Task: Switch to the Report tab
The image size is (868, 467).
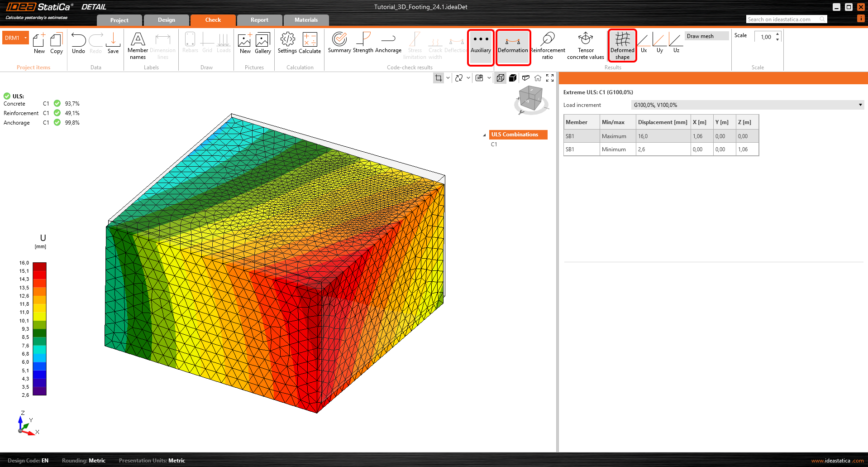Action: click(259, 20)
